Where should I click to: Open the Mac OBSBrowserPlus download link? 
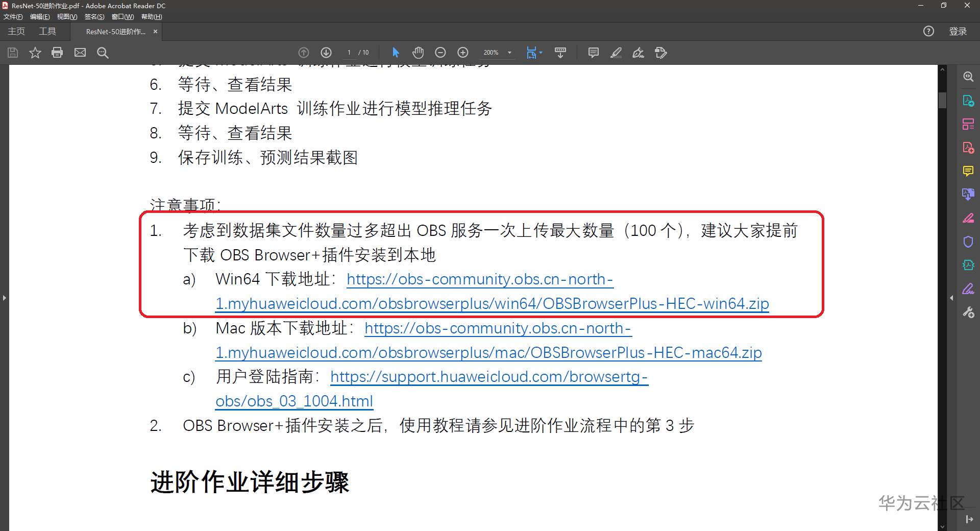[x=488, y=352]
